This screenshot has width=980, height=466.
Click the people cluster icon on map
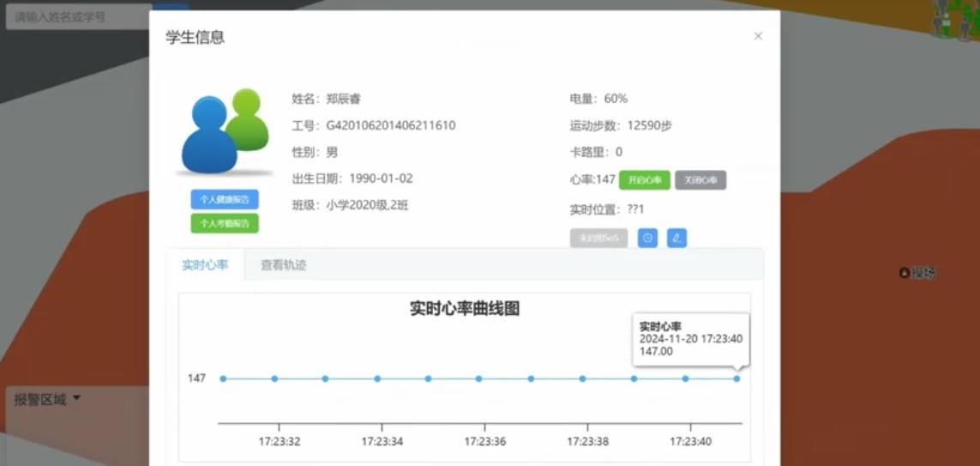956,19
